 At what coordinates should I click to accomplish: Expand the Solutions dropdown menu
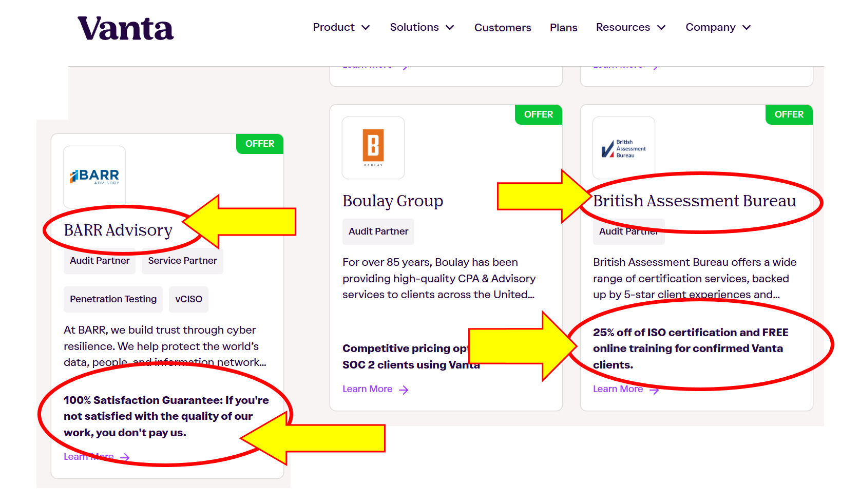pos(422,27)
